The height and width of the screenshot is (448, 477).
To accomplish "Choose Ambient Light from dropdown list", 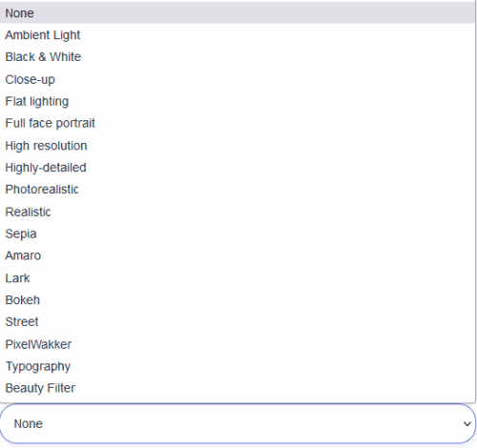I will pos(238,35).
